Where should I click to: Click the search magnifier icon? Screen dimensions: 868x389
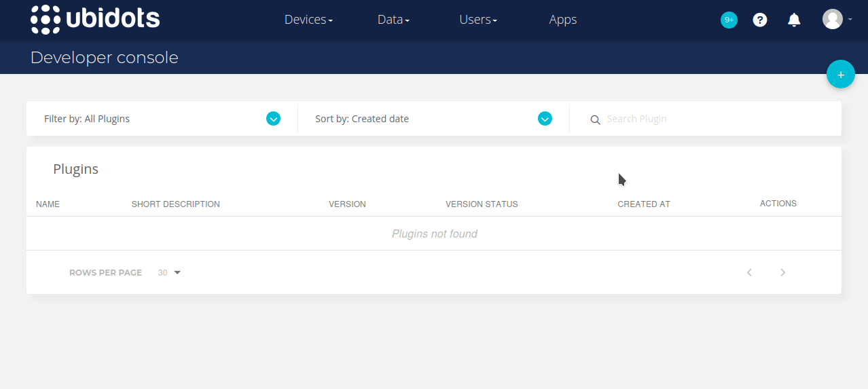pos(595,119)
